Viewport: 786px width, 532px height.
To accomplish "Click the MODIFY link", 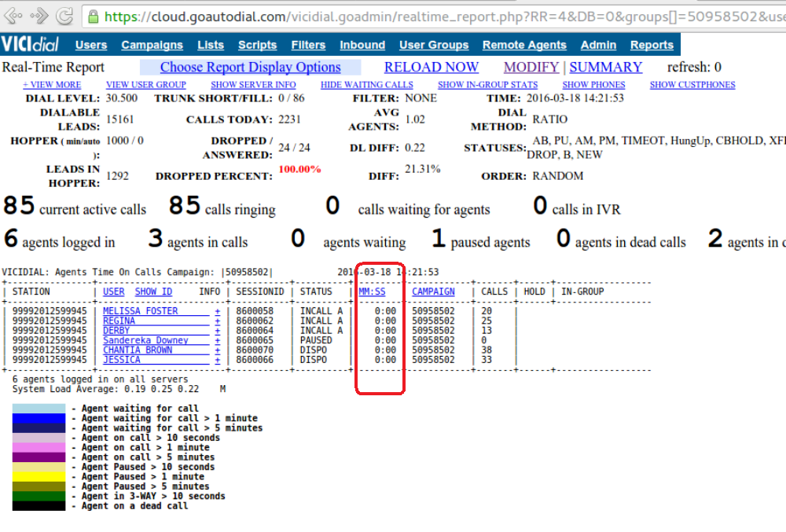I will tap(531, 67).
